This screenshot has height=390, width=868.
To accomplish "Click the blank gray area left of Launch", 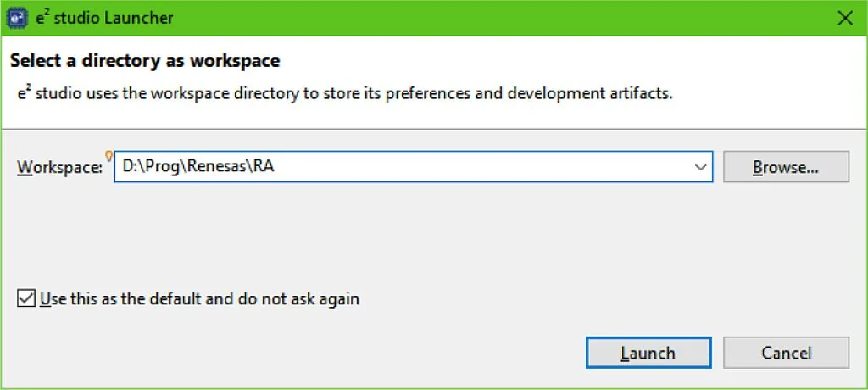I will (339, 353).
